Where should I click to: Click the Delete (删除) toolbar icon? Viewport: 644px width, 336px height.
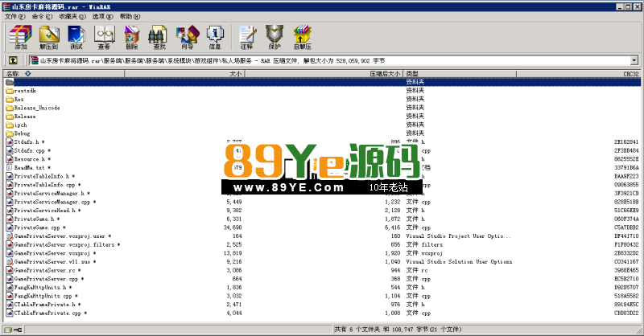(131, 37)
